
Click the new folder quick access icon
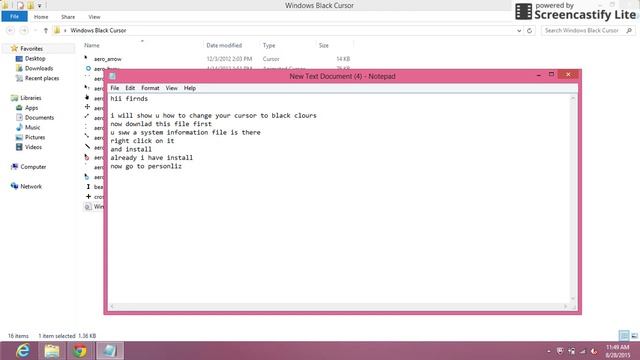tap(30, 6)
